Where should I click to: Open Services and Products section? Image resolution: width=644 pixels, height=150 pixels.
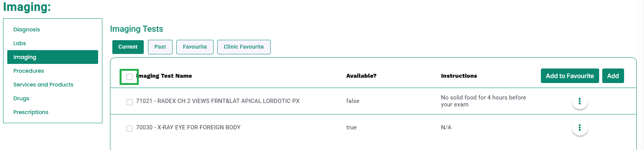click(43, 85)
